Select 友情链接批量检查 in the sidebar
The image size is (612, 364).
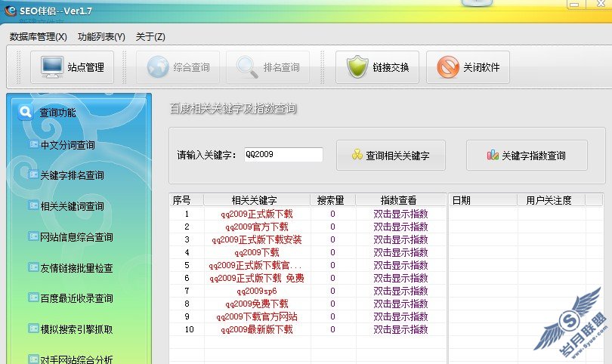point(76,268)
